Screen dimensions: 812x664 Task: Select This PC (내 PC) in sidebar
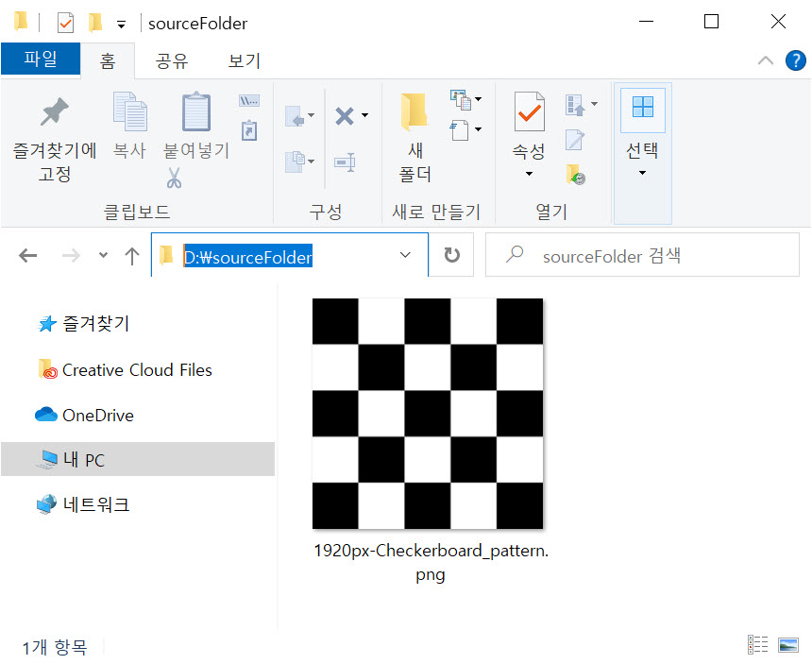tap(138, 459)
